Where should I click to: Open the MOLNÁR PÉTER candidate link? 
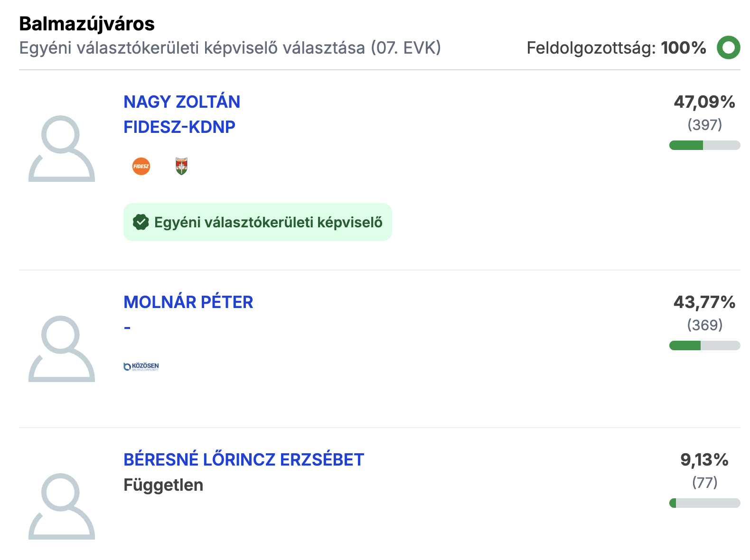(188, 302)
